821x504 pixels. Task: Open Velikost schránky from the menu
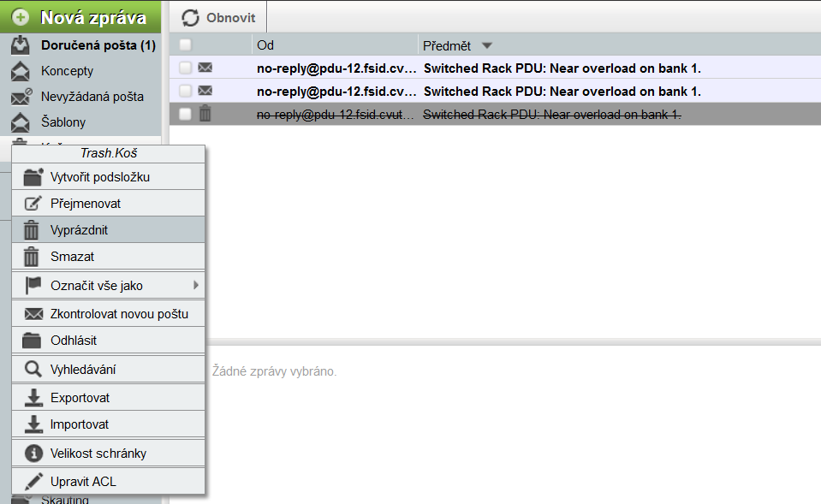coord(109,454)
